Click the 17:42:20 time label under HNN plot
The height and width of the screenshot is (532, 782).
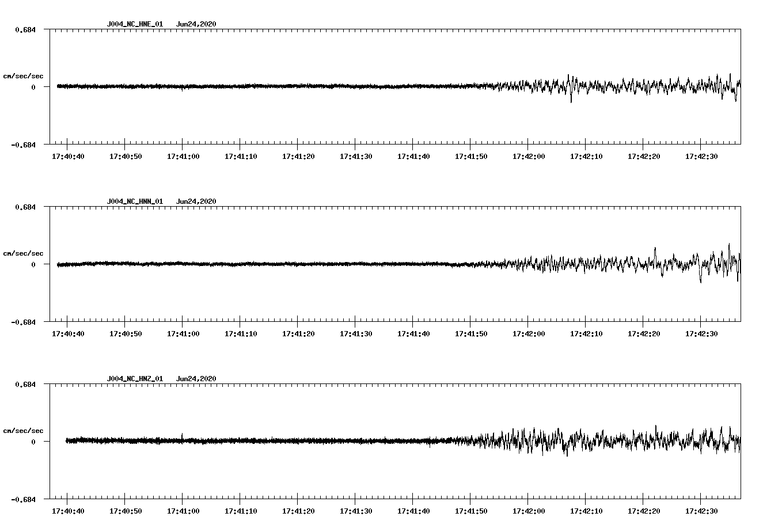[644, 334]
